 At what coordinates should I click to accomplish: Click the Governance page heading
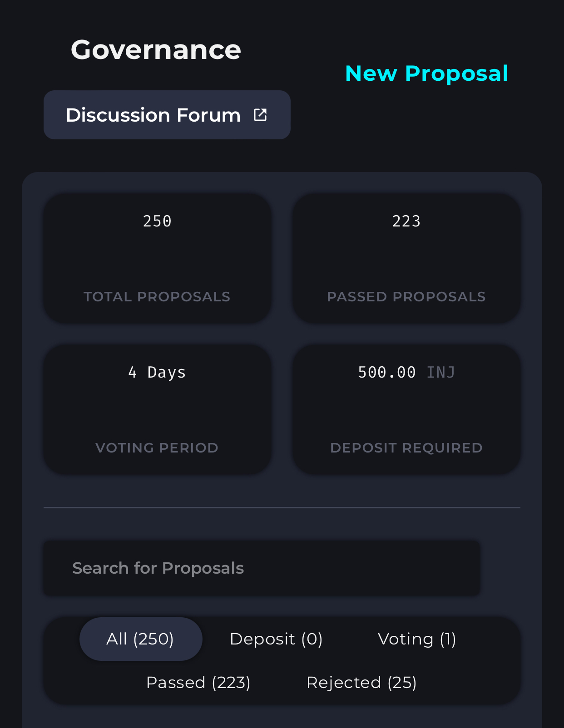[x=156, y=49]
